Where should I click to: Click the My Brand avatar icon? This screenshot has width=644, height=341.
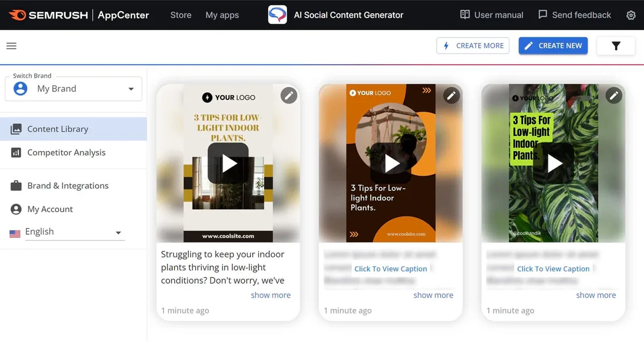pyautogui.click(x=20, y=88)
